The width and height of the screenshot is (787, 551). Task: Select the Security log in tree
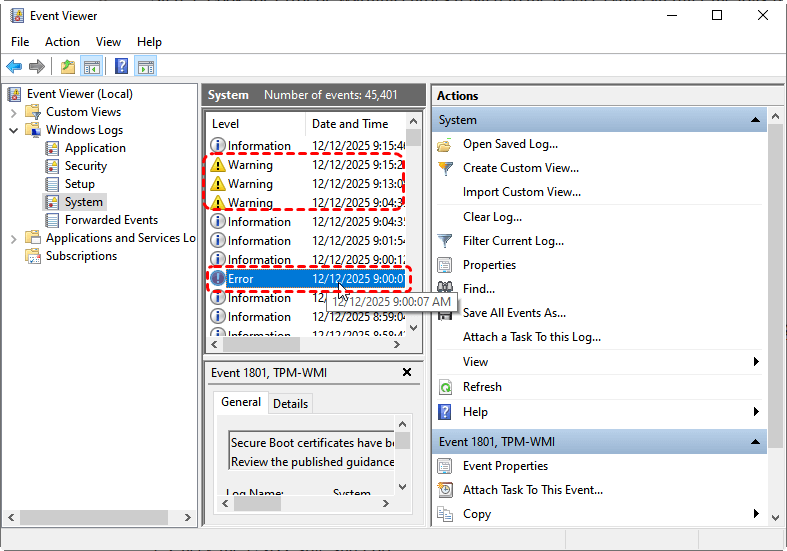pos(85,166)
